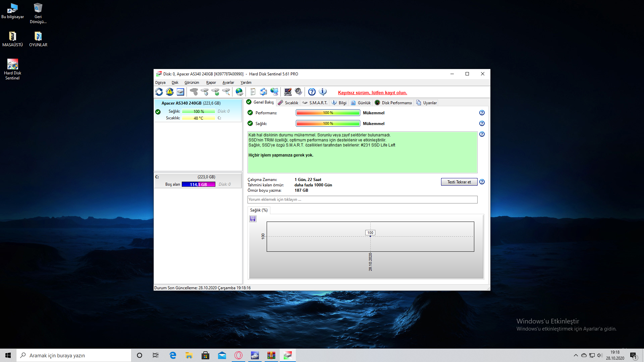Open Geri Dönüşüm recycle bin icon
Screen dimensions: 644x362
(x=38, y=13)
